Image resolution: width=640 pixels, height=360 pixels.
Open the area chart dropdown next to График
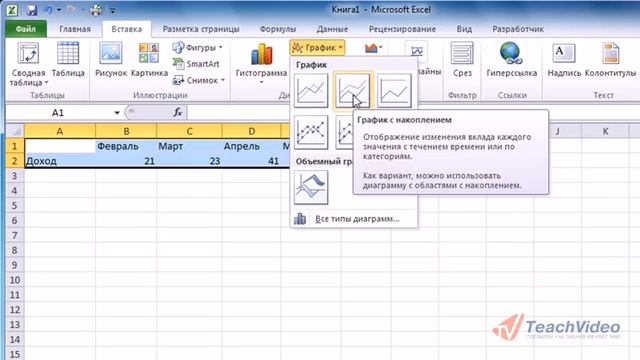373,48
